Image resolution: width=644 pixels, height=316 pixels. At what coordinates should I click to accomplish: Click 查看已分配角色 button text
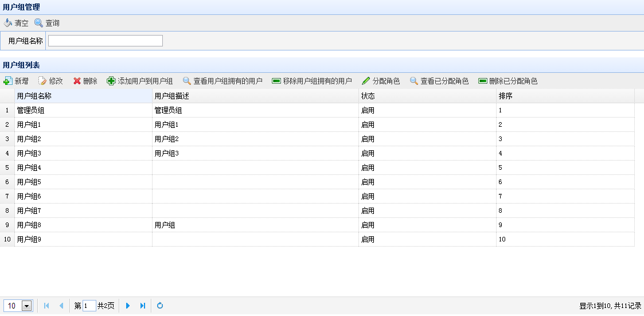[x=445, y=81]
